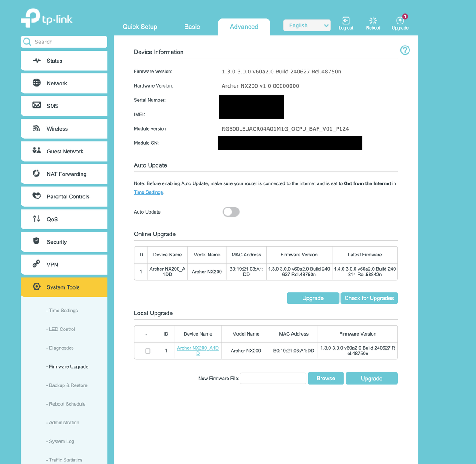Open the Security menu item
Screen dimensions: 476x464
click(x=64, y=242)
